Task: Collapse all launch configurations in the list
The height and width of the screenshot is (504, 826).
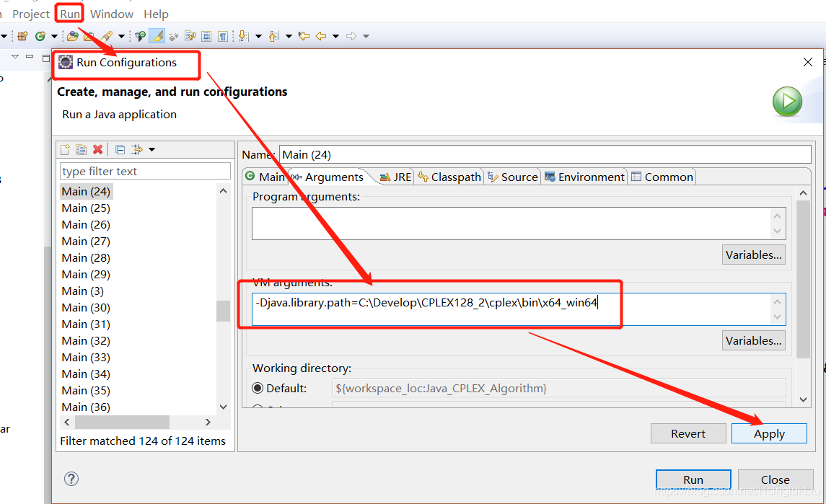Action: (120, 149)
